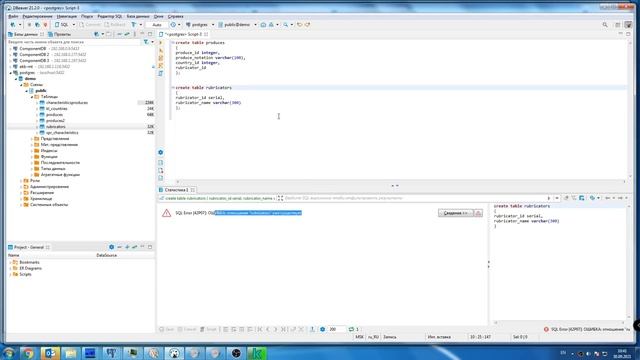Collapse the postgres connection node
This screenshot has width=640, height=360.
(x=10, y=73)
